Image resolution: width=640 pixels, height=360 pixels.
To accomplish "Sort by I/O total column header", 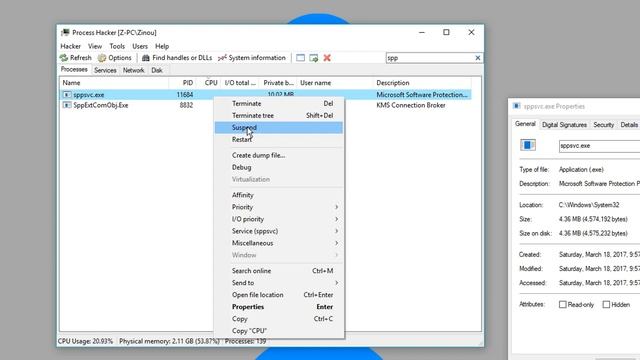I will [x=240, y=83].
